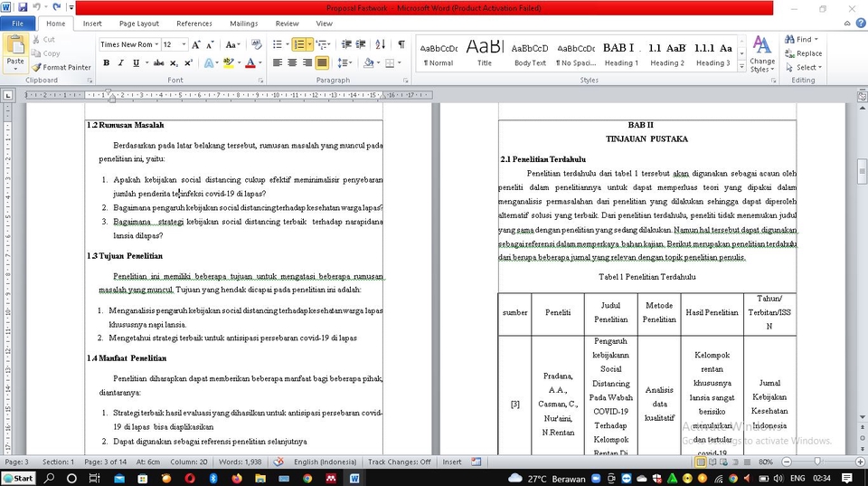Align text right
The height and width of the screenshot is (486, 868).
click(x=307, y=63)
